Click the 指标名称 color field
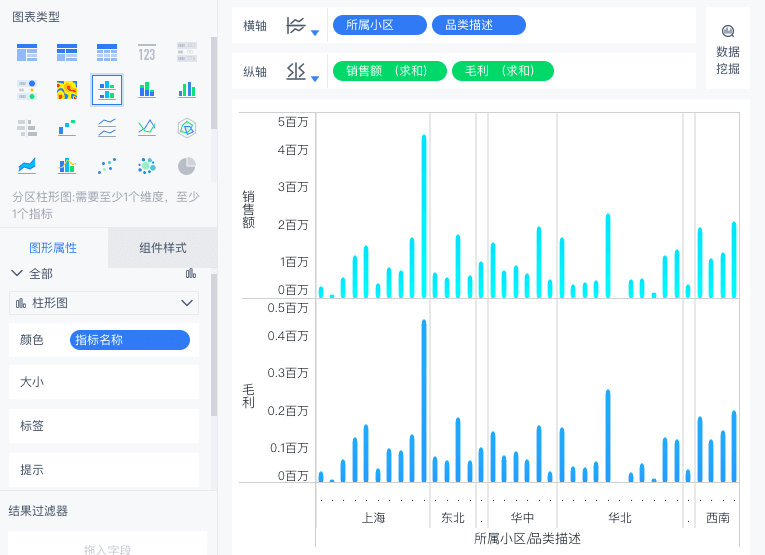 [130, 340]
